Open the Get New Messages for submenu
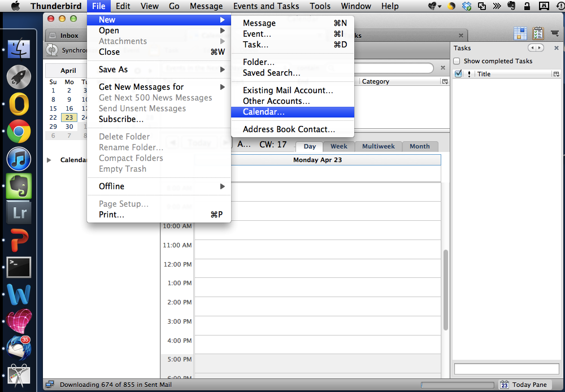Screen dimensions: 565x392 (x=159, y=87)
